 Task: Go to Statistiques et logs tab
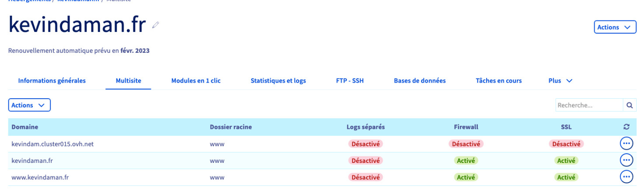[x=278, y=81]
